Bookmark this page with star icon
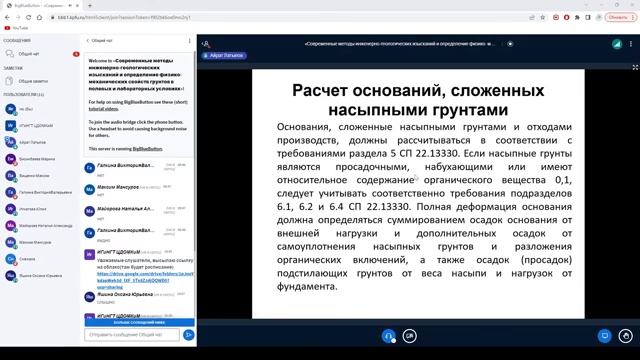Viewport: 640px width, 360px height. [542, 18]
